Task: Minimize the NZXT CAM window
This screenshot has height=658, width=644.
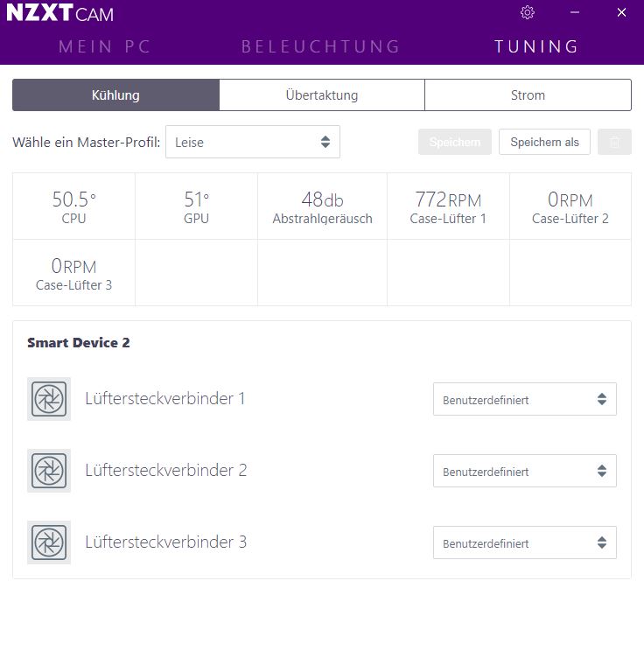Action: (575, 12)
